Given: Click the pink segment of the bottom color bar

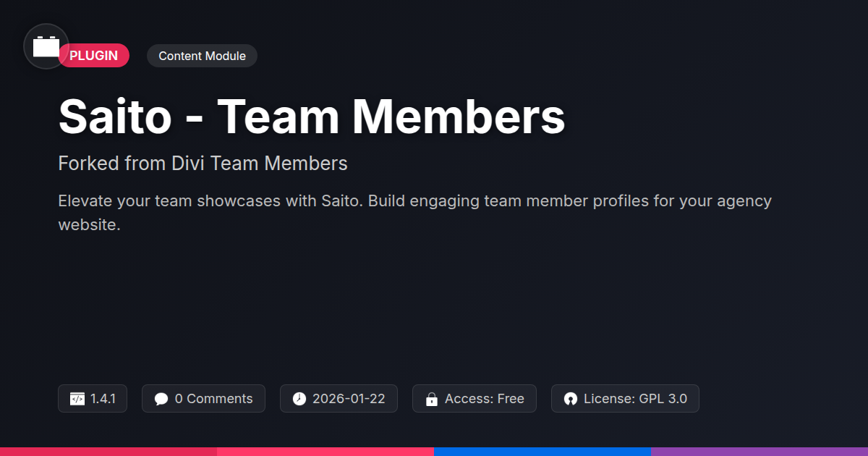Looking at the screenshot, I should coord(325,452).
